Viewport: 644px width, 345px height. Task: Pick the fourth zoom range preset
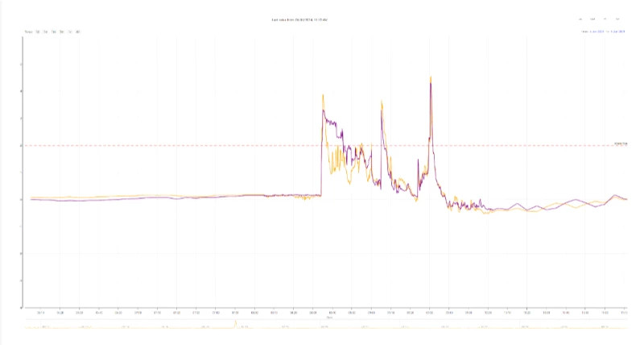pyautogui.click(x=61, y=32)
